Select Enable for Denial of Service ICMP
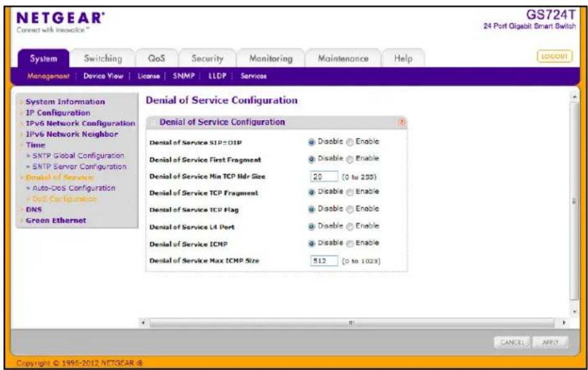Image resolution: width=588 pixels, height=370 pixels. coord(350,244)
